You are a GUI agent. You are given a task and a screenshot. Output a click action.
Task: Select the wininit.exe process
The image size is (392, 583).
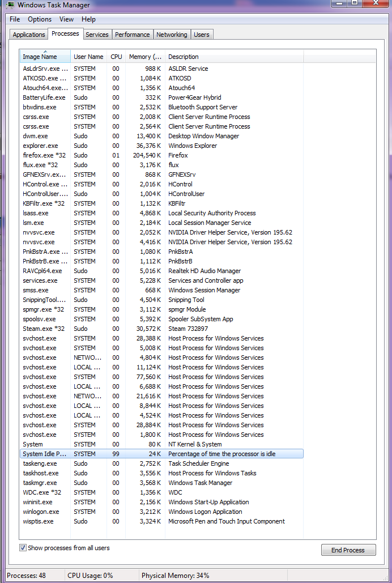(x=161, y=503)
